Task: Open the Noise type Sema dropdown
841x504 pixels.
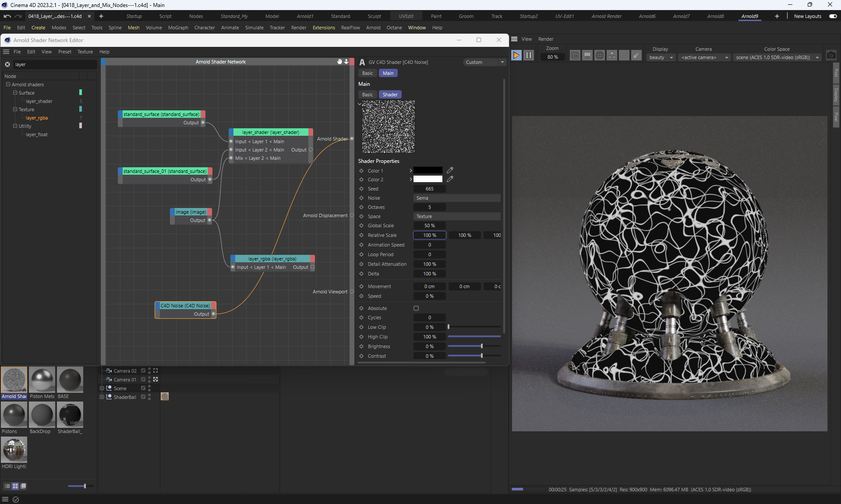Action: pos(456,198)
